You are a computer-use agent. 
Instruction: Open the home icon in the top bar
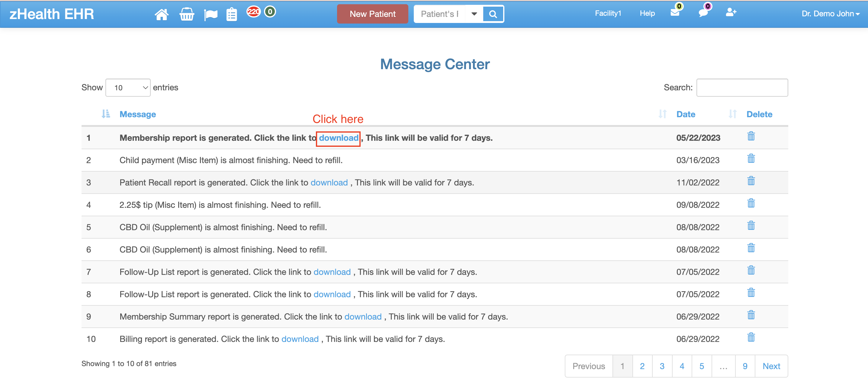(x=161, y=14)
